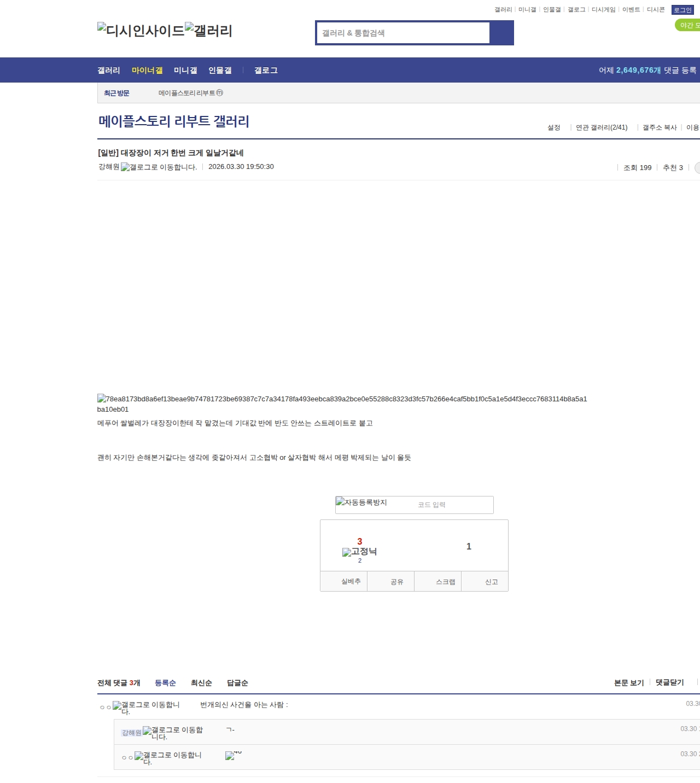
Task: Click the dccon image in last comment
Action: [x=230, y=756]
